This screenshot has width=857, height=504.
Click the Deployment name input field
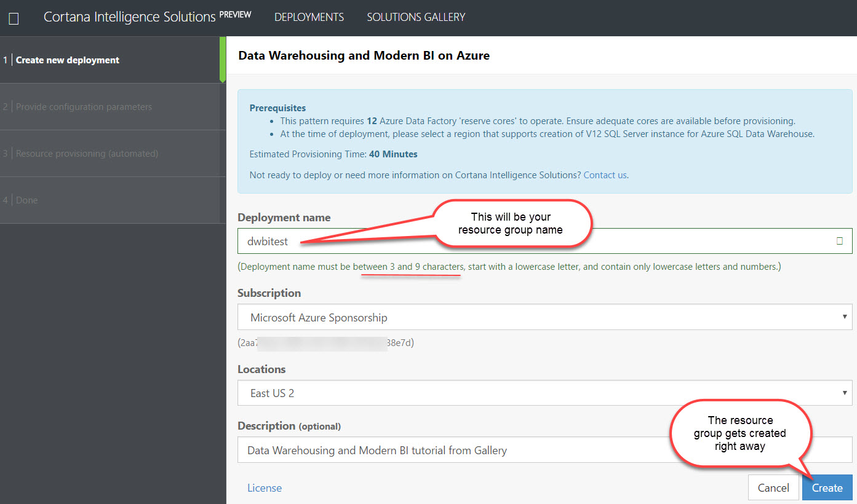click(x=545, y=242)
